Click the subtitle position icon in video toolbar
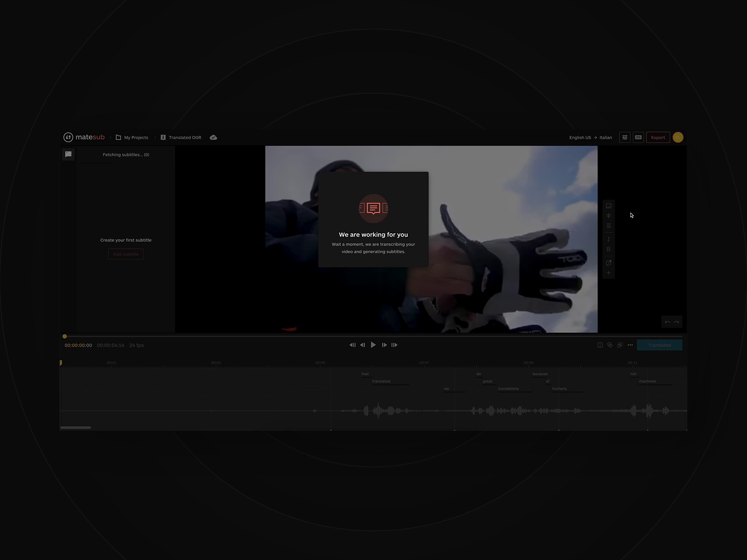The width and height of the screenshot is (747, 560). pyautogui.click(x=608, y=206)
